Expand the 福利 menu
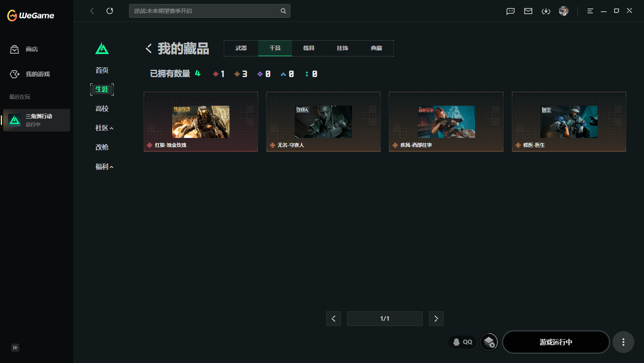The width and height of the screenshot is (644, 363). pyautogui.click(x=104, y=167)
